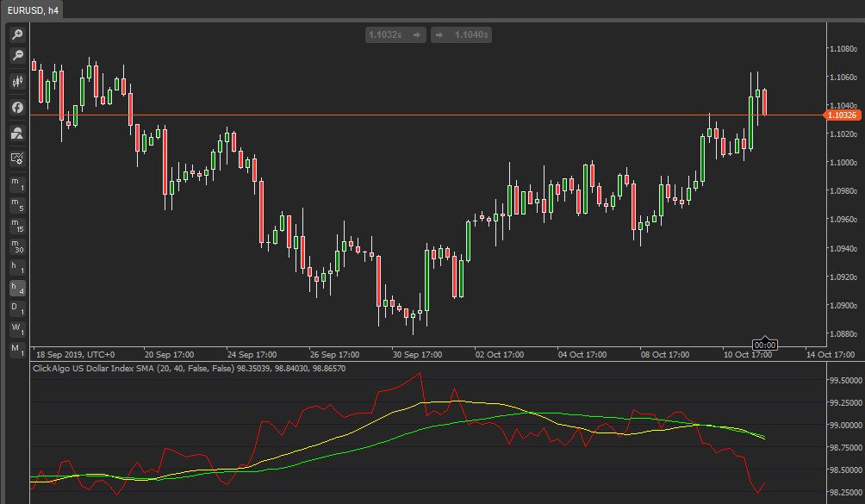
Task: Switch the chart to the m5 timeframe
Action: point(16,204)
